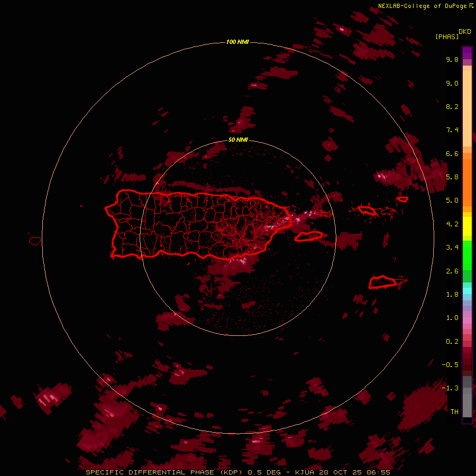Click the Specific Differential Phase caption text
Image resolution: width=476 pixels, height=476 pixels.
tap(237, 472)
